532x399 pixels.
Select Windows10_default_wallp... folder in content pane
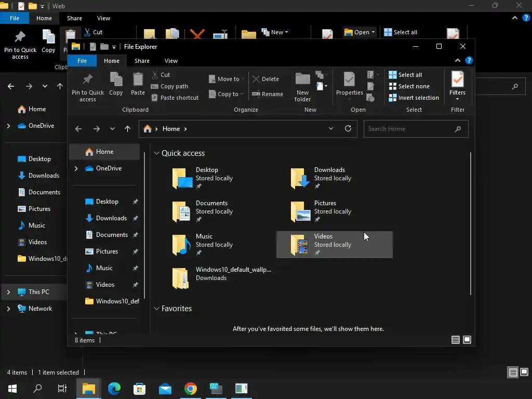[217, 278]
